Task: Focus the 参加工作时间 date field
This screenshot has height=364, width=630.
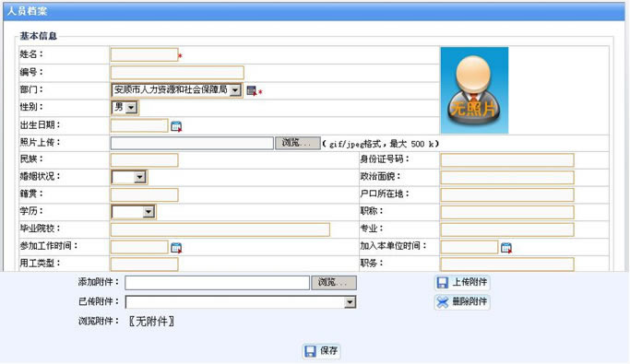Action: (139, 247)
